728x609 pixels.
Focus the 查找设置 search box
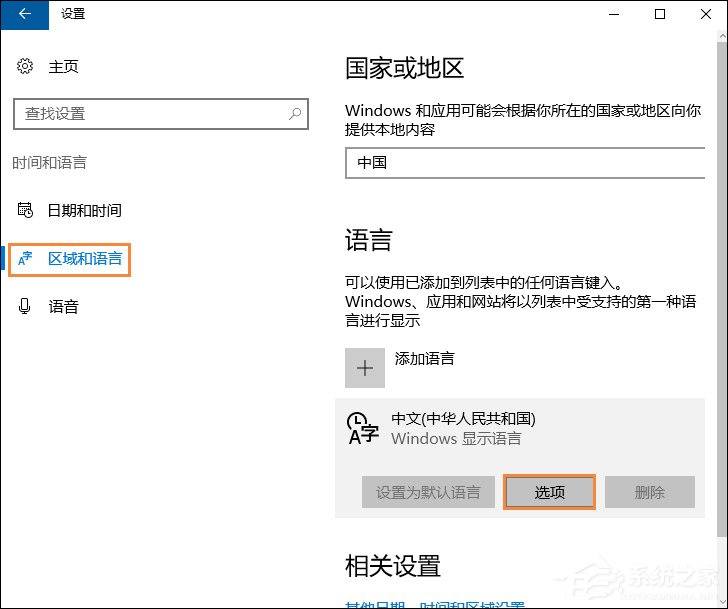pyautogui.click(x=161, y=114)
